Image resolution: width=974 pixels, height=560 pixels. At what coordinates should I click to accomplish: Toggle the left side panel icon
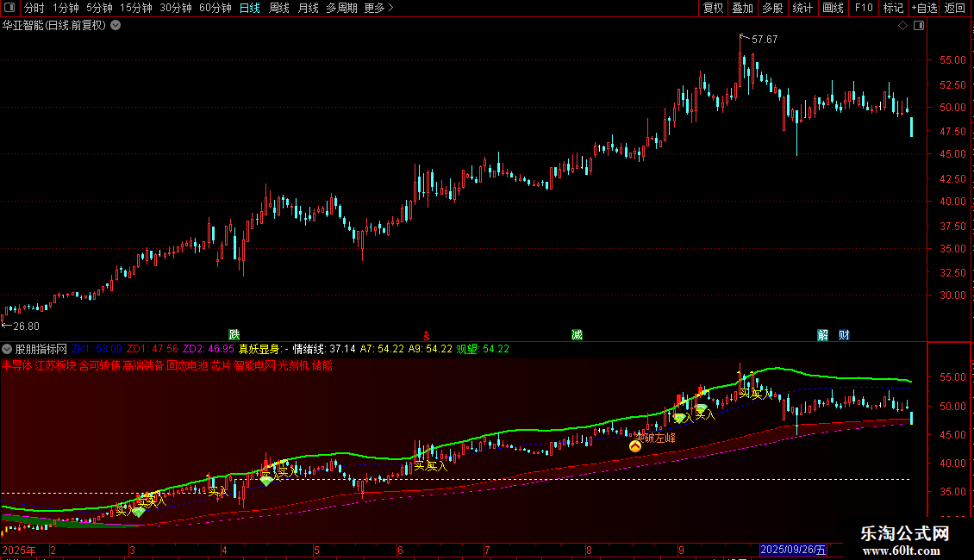pyautogui.click(x=9, y=8)
